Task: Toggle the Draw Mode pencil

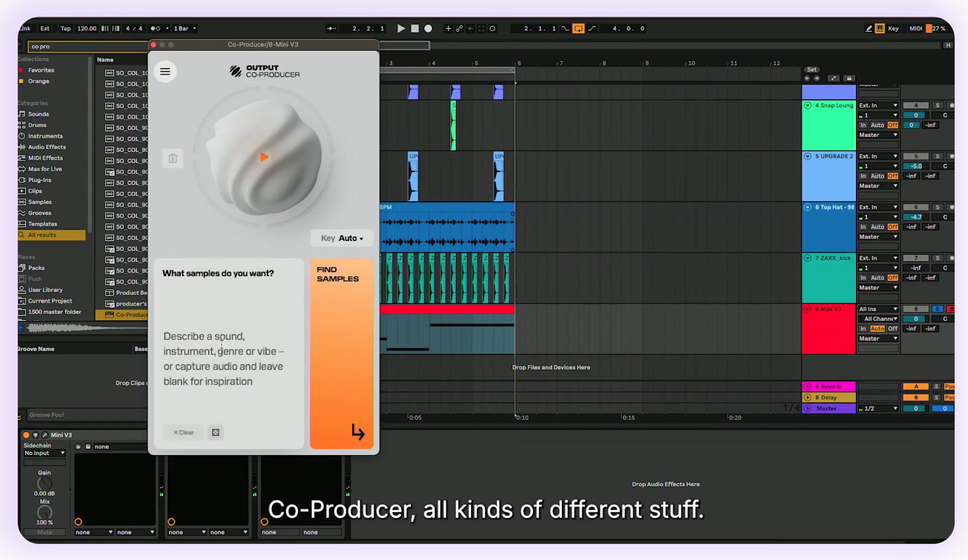Action: point(868,28)
